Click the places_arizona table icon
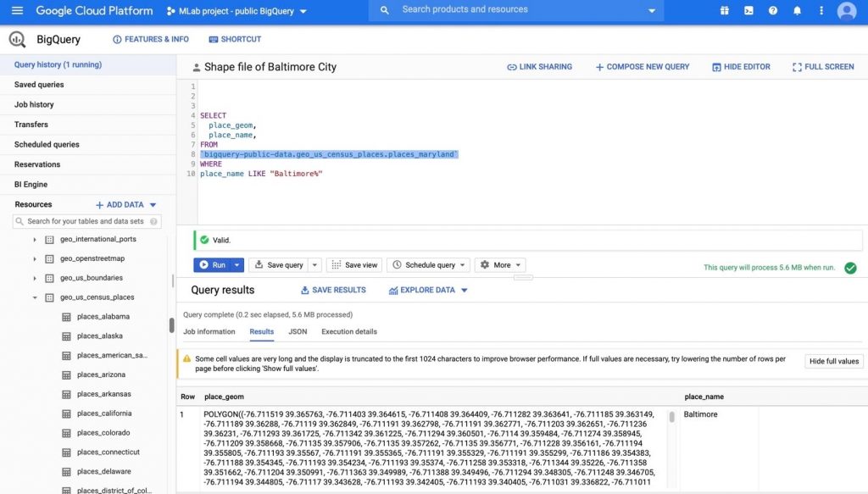 click(66, 375)
